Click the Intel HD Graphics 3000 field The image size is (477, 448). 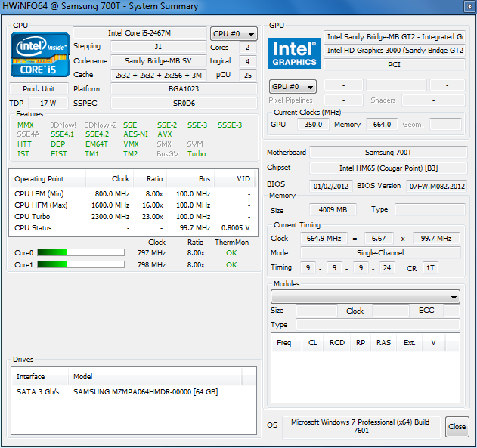click(x=395, y=51)
